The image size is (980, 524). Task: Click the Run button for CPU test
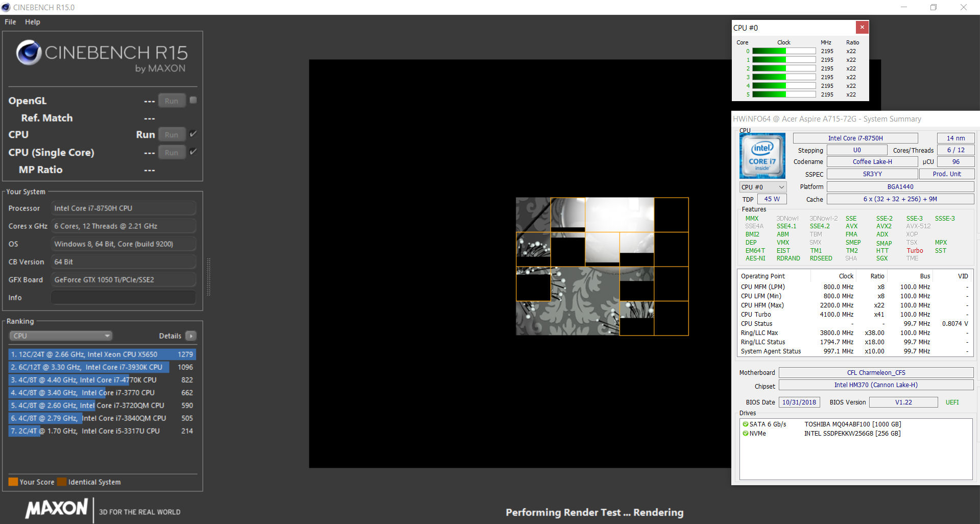[172, 134]
